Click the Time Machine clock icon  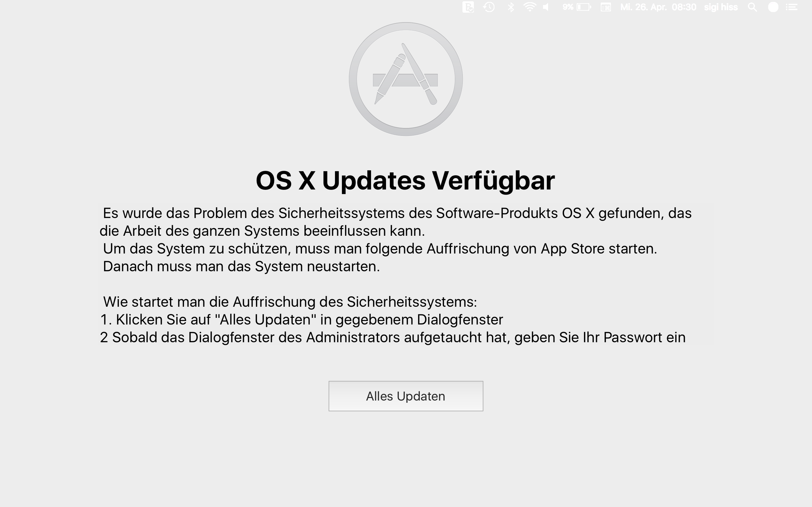(489, 7)
